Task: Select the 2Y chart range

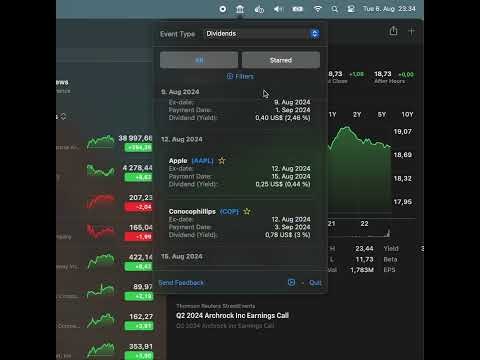Action: click(357, 115)
